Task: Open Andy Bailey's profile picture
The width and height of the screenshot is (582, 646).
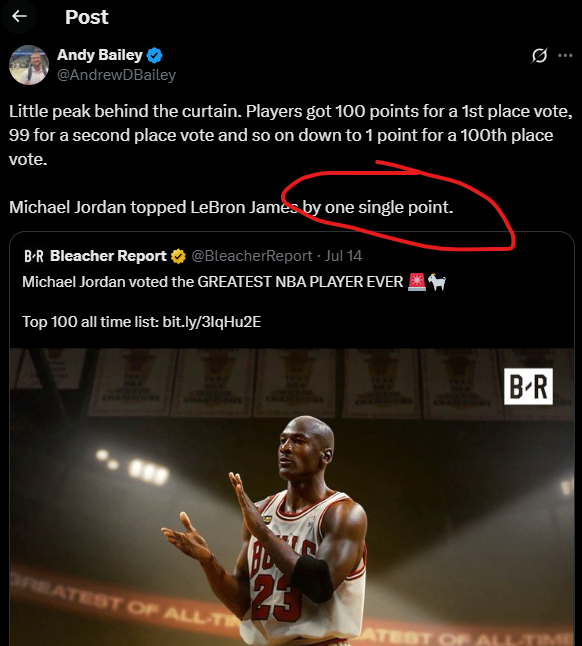Action: coord(29,65)
